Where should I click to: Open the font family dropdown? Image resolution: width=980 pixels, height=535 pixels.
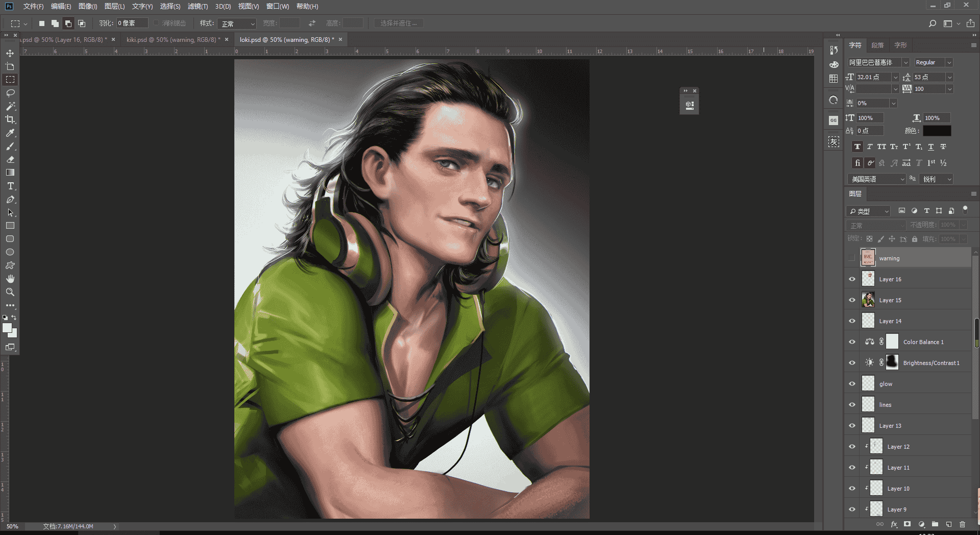click(x=905, y=62)
